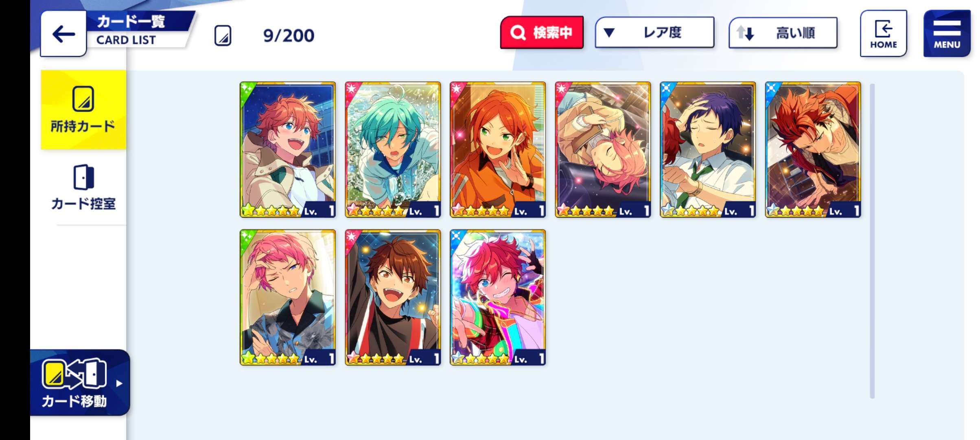Select the brown-haired laughing character card
980x440 pixels.
[x=393, y=297]
